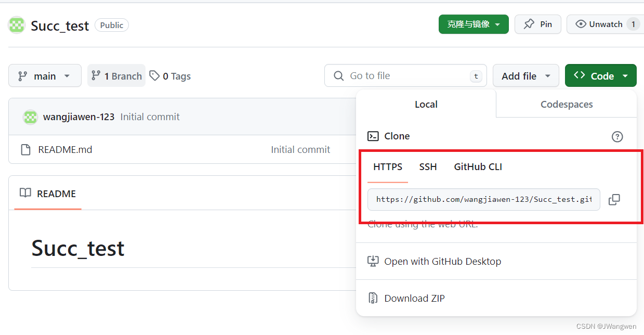Click the GitHub Desktop download icon
The width and height of the screenshot is (644, 335).
(373, 261)
